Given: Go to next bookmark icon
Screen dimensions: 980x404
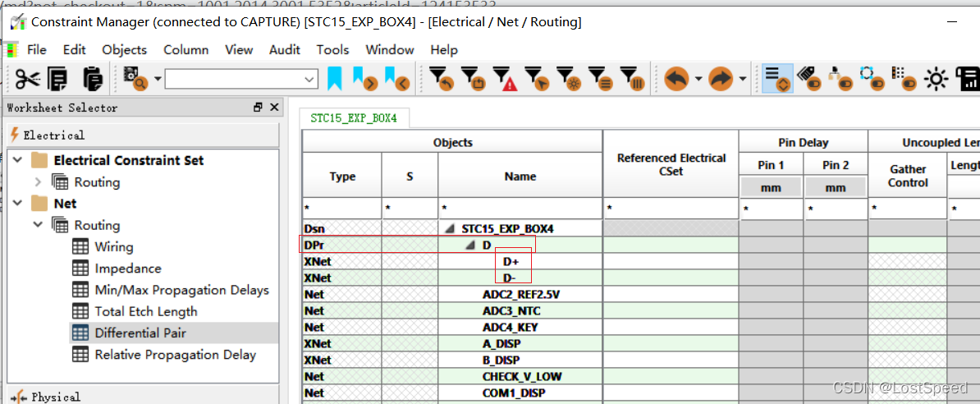Looking at the screenshot, I should tap(365, 80).
